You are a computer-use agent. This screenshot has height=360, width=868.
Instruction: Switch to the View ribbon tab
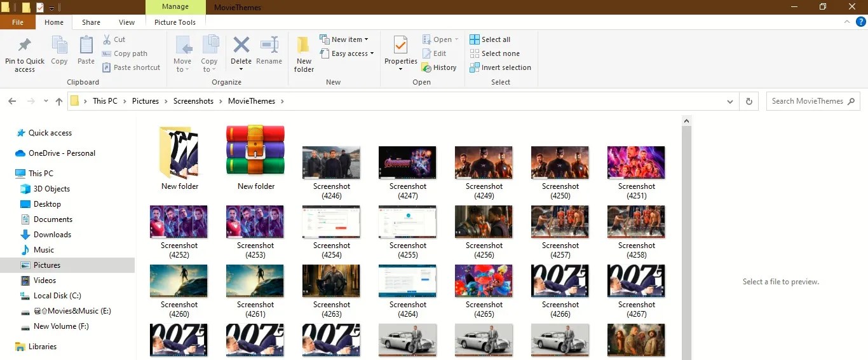[127, 22]
